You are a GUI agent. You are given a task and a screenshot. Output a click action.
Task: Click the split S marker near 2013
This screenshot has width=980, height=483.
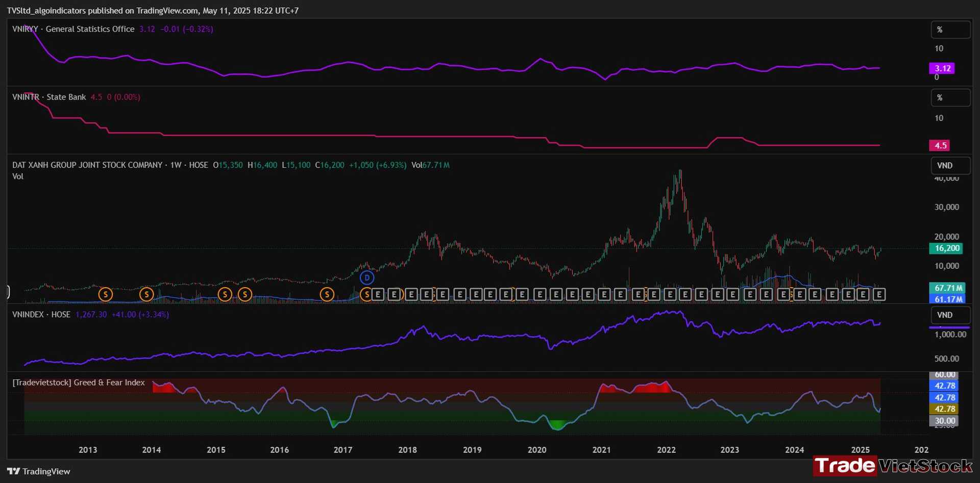pos(106,294)
